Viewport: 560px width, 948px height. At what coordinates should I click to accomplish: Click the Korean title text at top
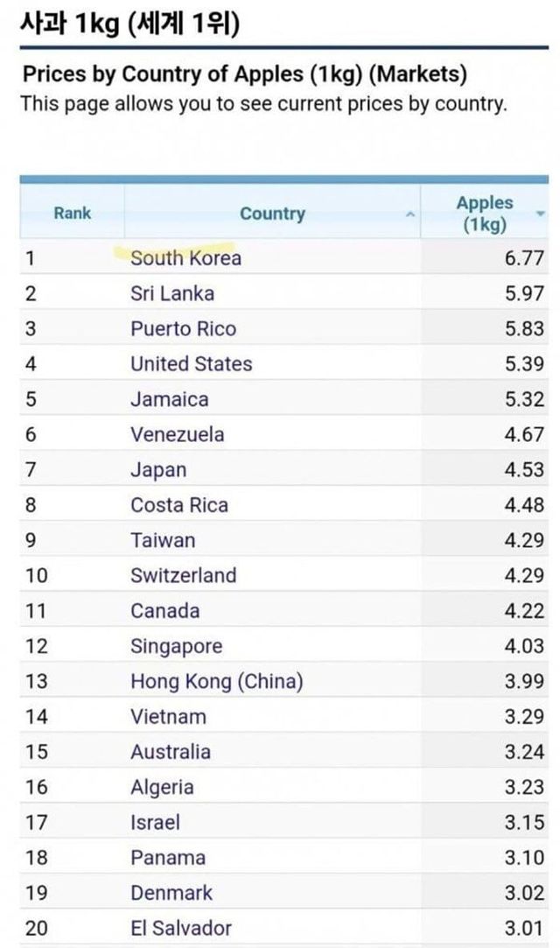pos(129,25)
